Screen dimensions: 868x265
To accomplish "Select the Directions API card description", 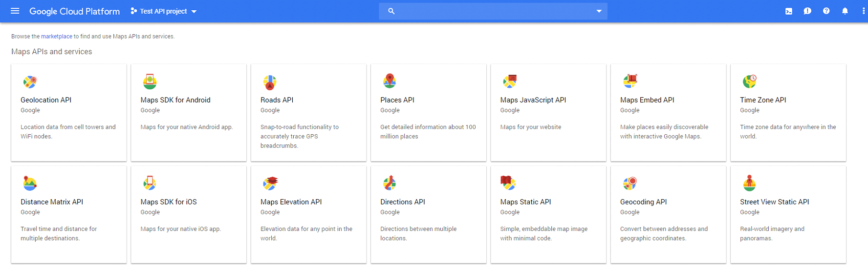I will pos(418,233).
